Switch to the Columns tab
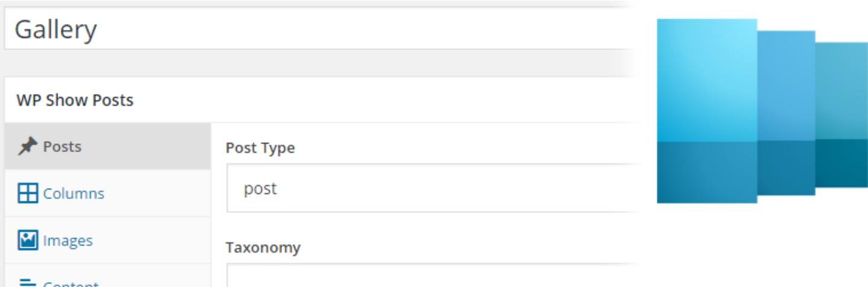Image resolution: width=868 pixels, height=287 pixels. 72,194
